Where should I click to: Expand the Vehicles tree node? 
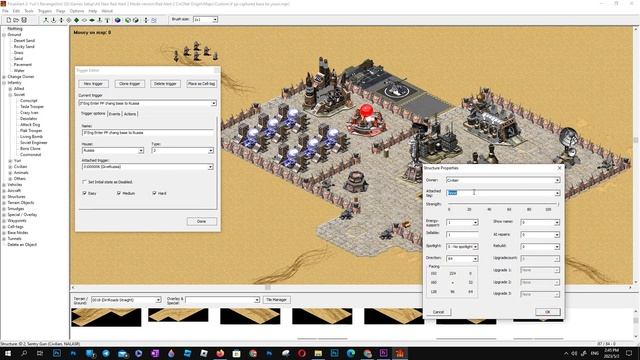click(4, 185)
